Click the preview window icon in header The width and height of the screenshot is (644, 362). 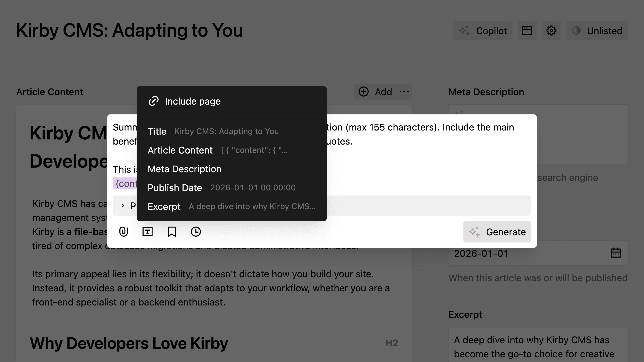527,31
